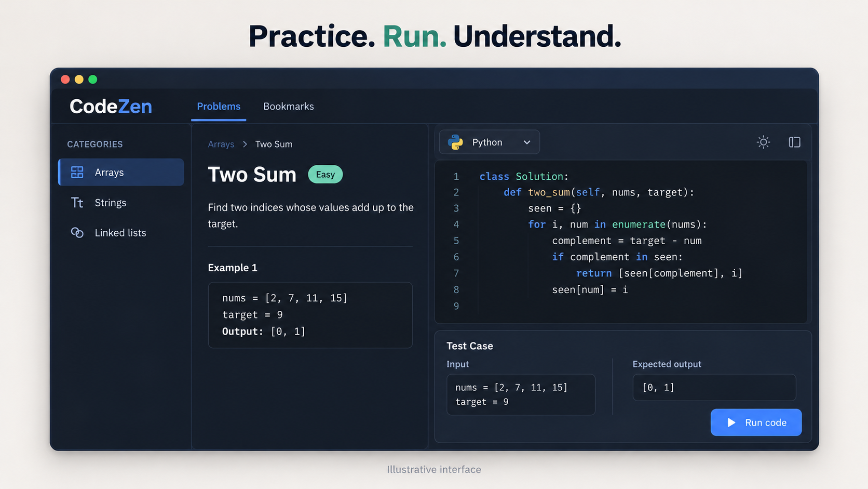Click the "Two Sum" problem heading
The height and width of the screenshot is (489, 868).
coord(252,175)
